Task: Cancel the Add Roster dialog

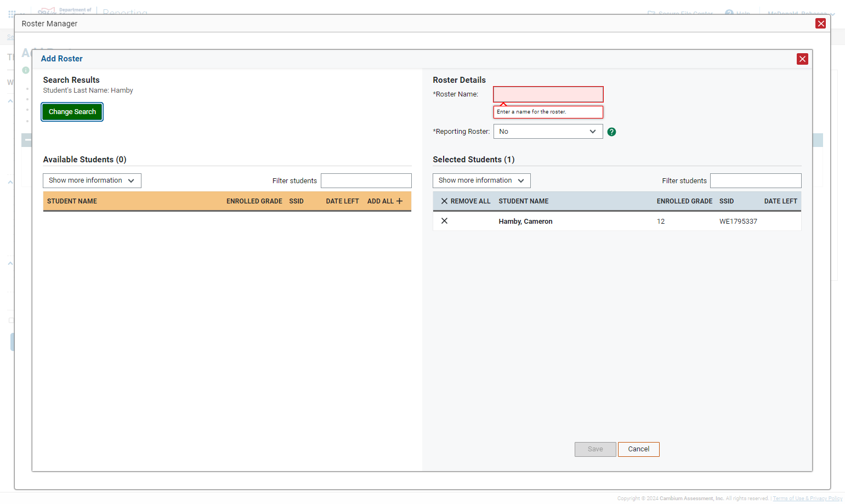Action: (638, 449)
